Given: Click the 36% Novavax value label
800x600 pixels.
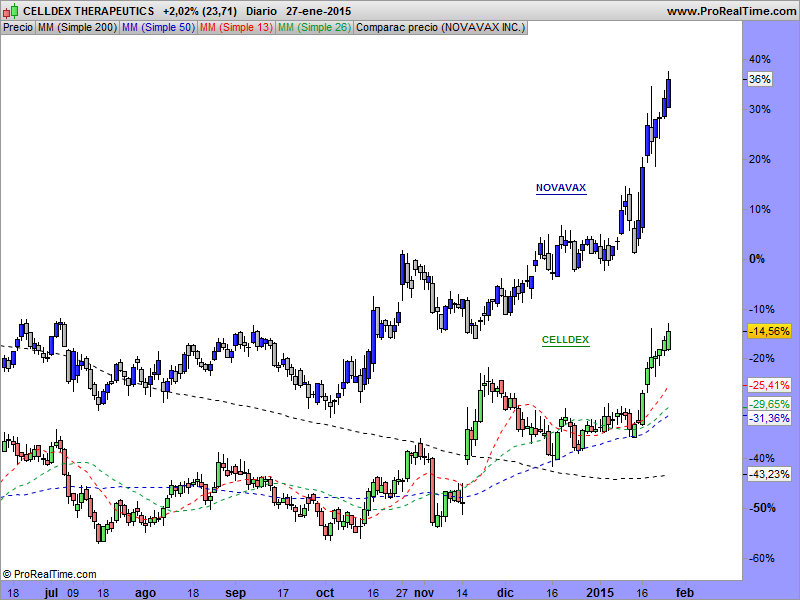Looking at the screenshot, I should point(759,79).
